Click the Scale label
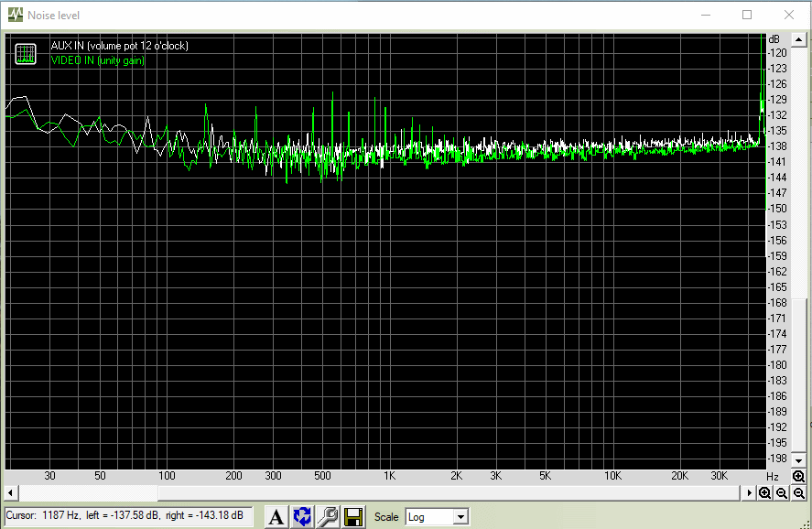 [386, 517]
